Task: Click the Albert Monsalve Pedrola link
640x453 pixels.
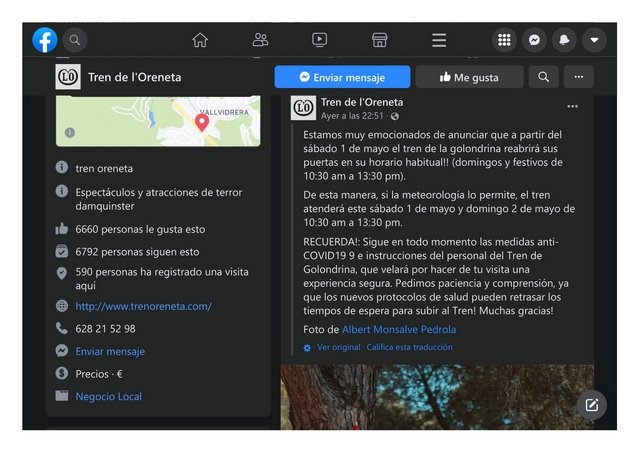Action: coord(398,329)
